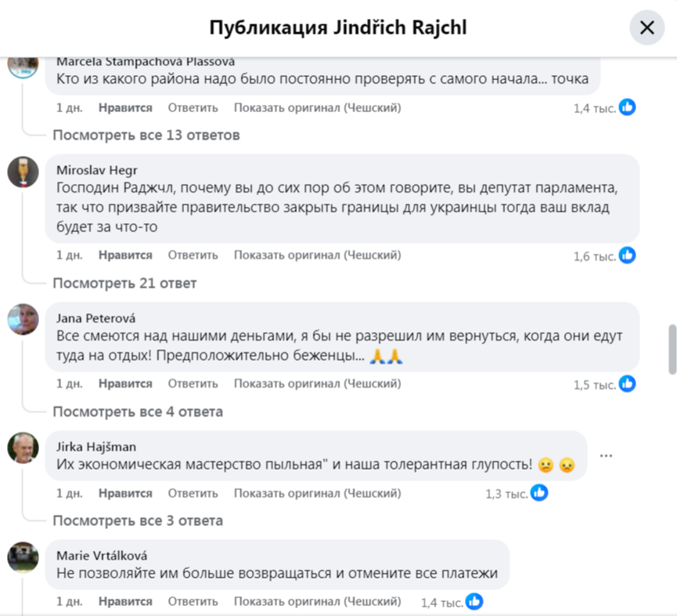Open Miroslav Hegr's profile picture
This screenshot has height=616, width=677.
click(23, 171)
